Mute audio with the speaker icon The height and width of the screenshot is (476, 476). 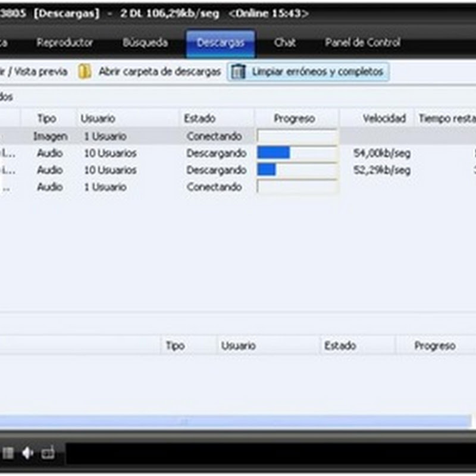tap(28, 453)
